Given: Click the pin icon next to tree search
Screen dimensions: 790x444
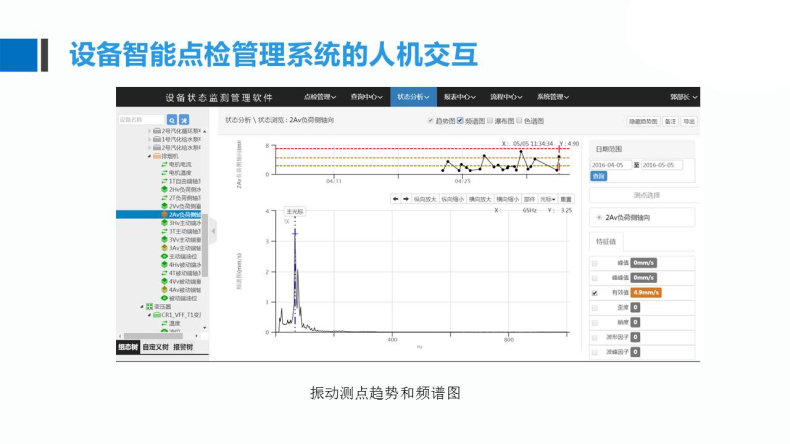Looking at the screenshot, I should pos(183,120).
